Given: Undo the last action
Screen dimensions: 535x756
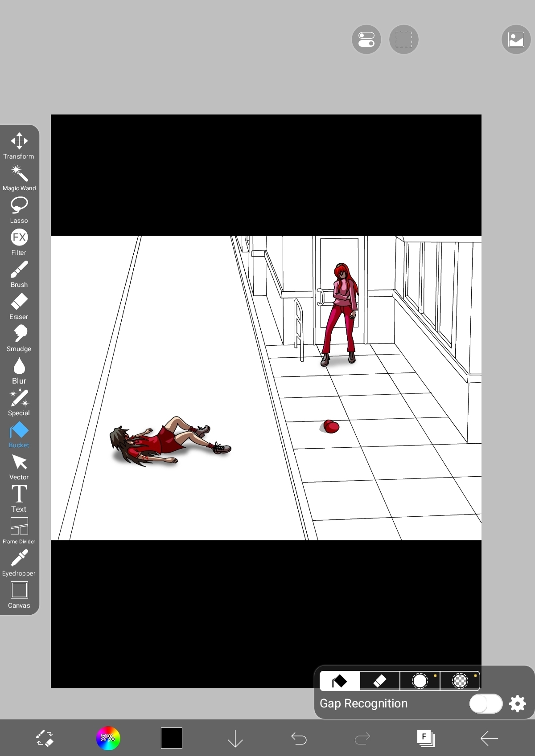Looking at the screenshot, I should pos(299,738).
